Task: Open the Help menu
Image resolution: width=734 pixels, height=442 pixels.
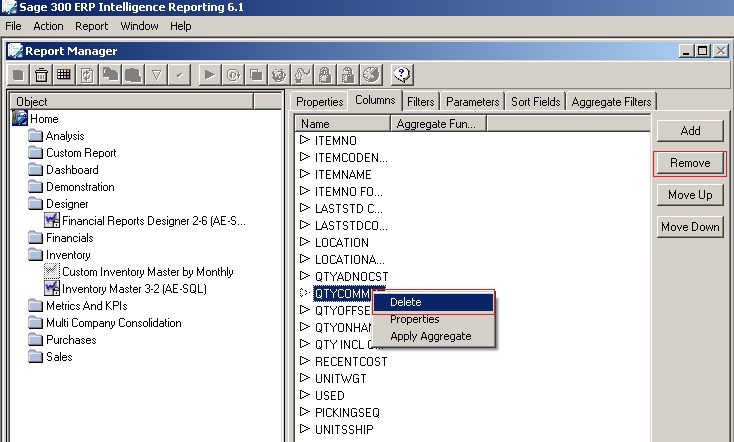Action: [x=181, y=26]
